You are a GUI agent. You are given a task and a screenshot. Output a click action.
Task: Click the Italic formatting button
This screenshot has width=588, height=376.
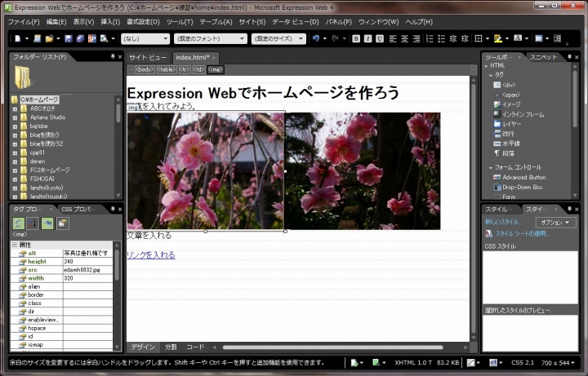tap(368, 38)
